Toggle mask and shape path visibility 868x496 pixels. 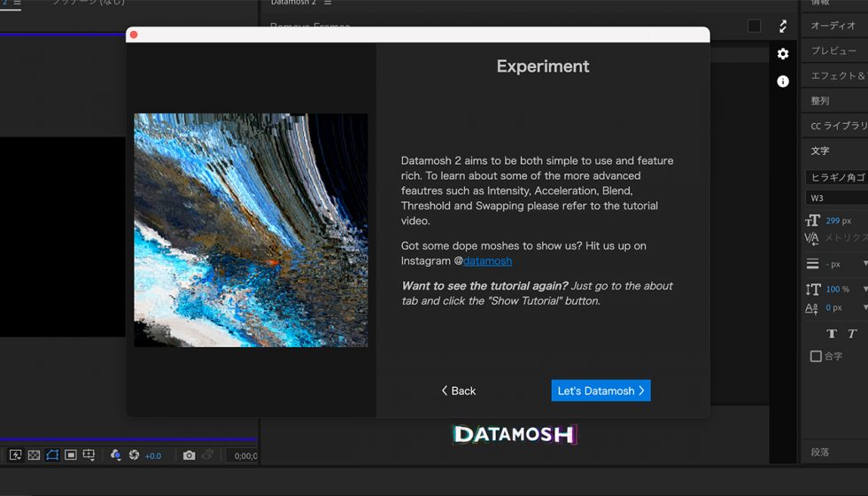52,455
